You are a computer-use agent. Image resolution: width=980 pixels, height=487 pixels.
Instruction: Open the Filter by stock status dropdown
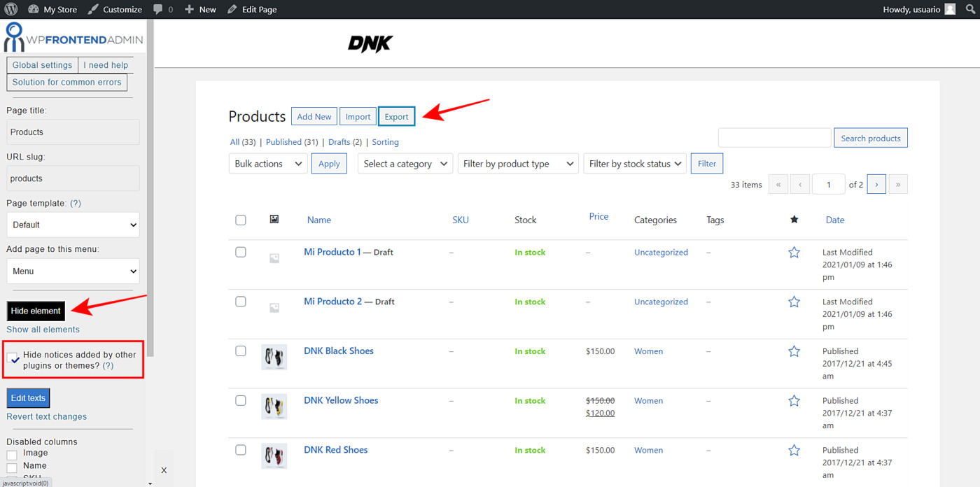click(x=635, y=164)
